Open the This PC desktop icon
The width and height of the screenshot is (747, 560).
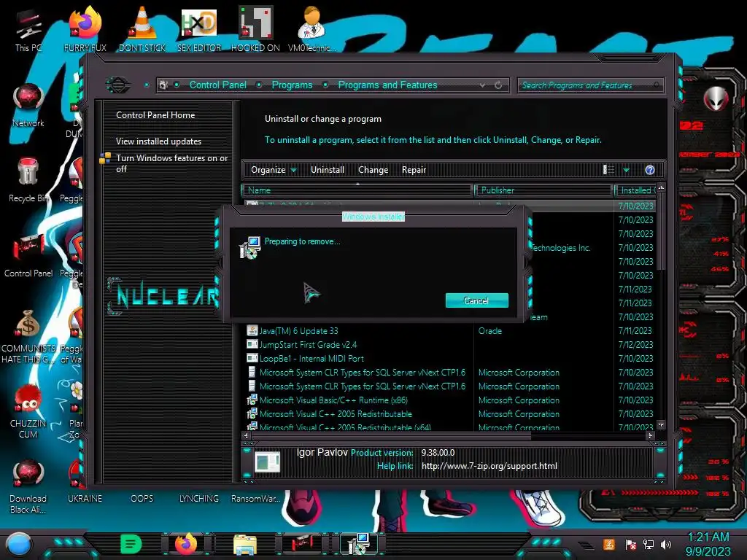pos(28,30)
